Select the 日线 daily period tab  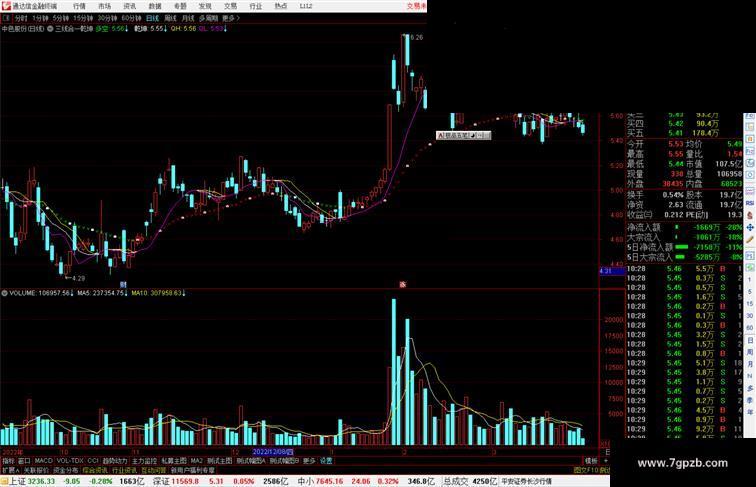point(152,18)
